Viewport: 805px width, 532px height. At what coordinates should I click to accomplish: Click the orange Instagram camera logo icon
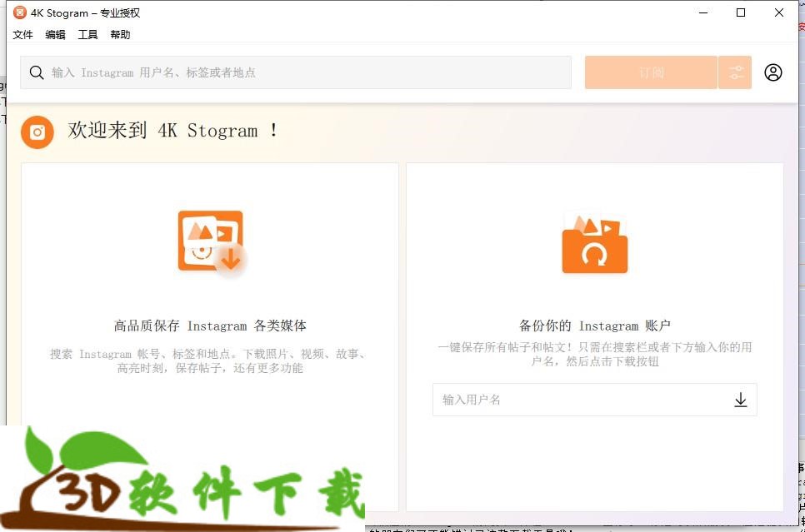click(x=37, y=132)
